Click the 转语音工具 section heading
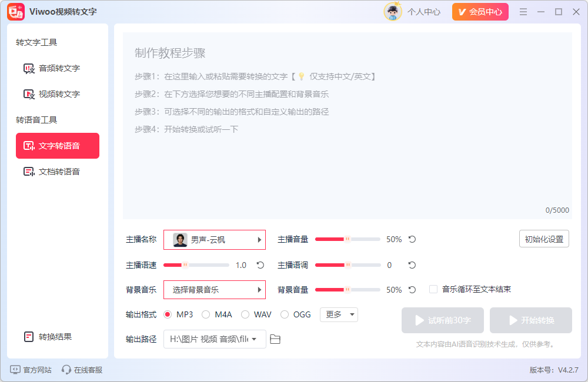 [36, 120]
